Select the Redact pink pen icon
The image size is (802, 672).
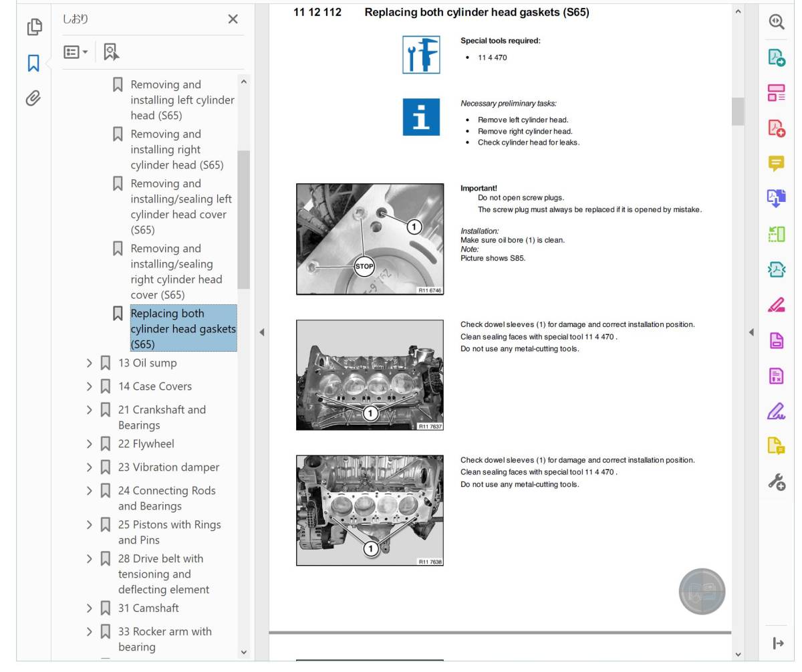[x=776, y=305]
